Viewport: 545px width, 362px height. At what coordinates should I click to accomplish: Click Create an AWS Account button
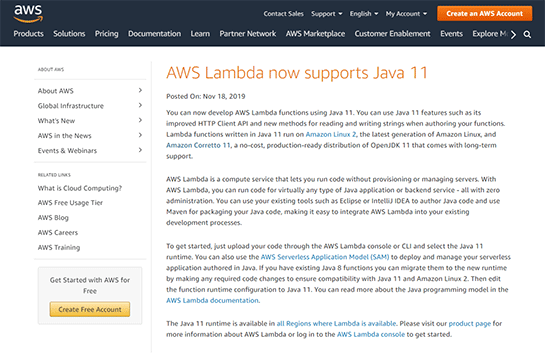click(485, 14)
